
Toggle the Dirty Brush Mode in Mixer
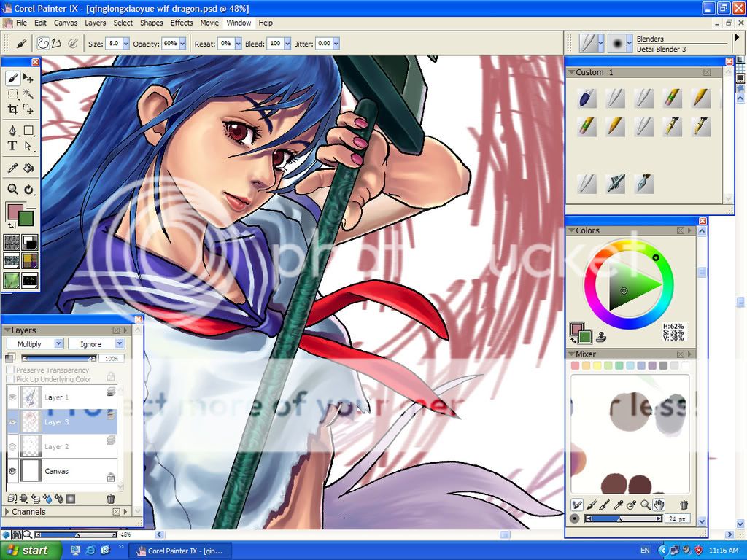point(578,505)
